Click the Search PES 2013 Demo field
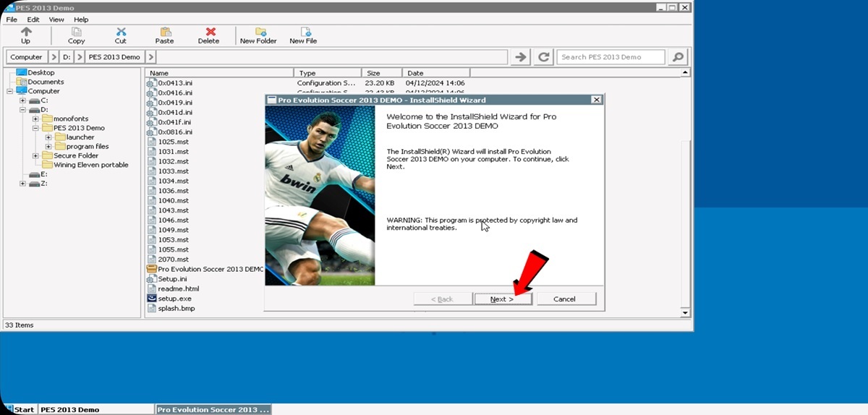 pos(610,57)
